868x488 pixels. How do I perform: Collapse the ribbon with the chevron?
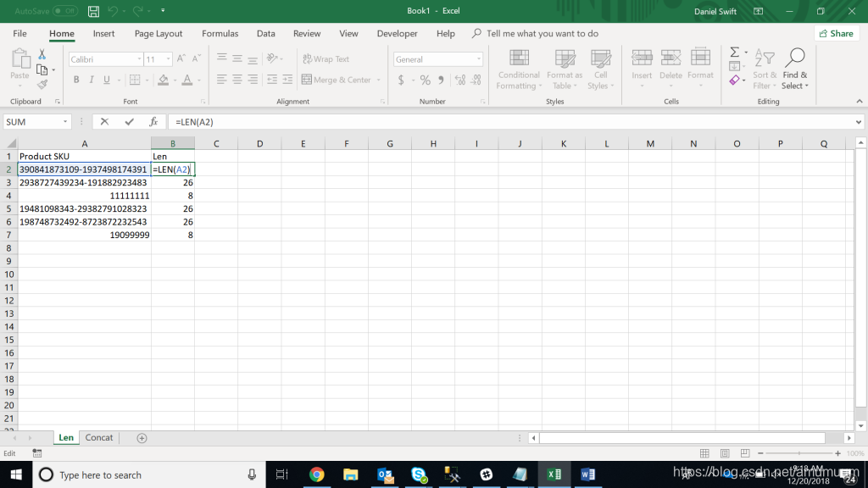[860, 102]
